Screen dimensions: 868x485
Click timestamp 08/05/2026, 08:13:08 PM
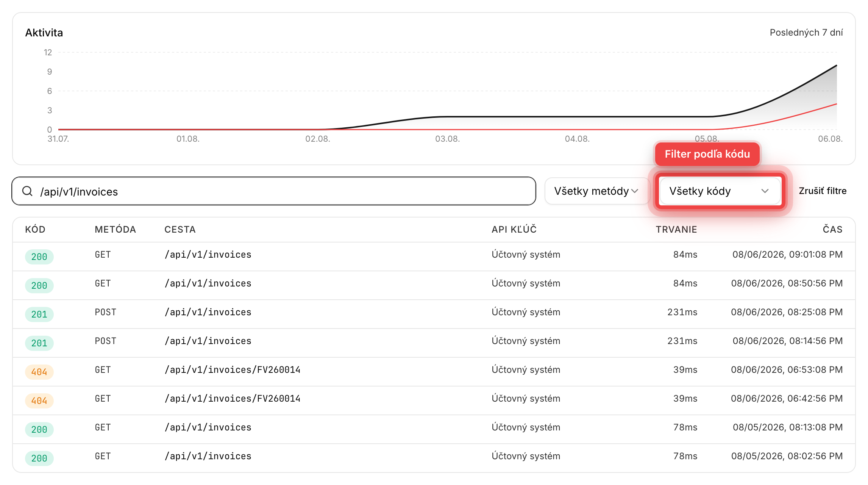(x=788, y=427)
